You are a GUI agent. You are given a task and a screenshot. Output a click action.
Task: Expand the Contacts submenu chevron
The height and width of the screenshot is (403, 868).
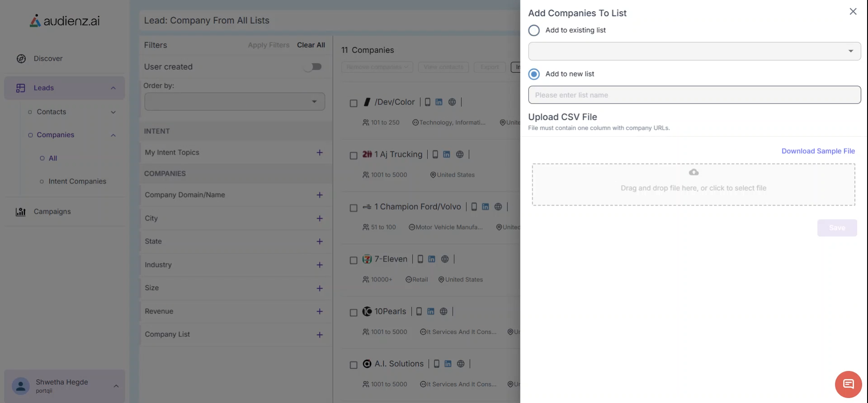[113, 112]
